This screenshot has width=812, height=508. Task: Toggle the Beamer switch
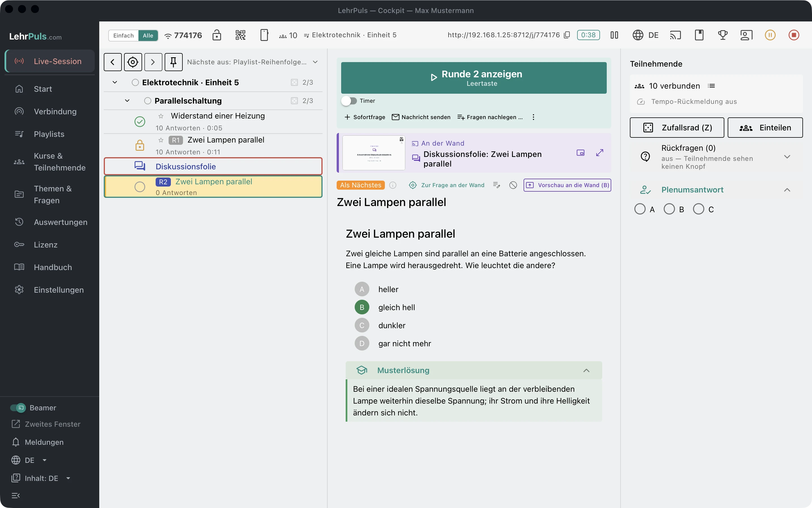coord(18,408)
